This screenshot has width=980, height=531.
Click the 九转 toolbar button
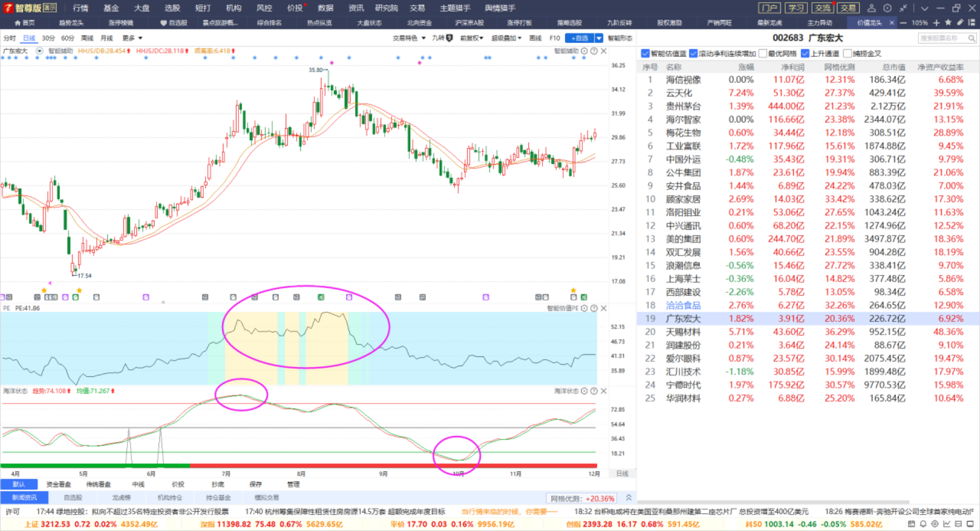[x=442, y=38]
